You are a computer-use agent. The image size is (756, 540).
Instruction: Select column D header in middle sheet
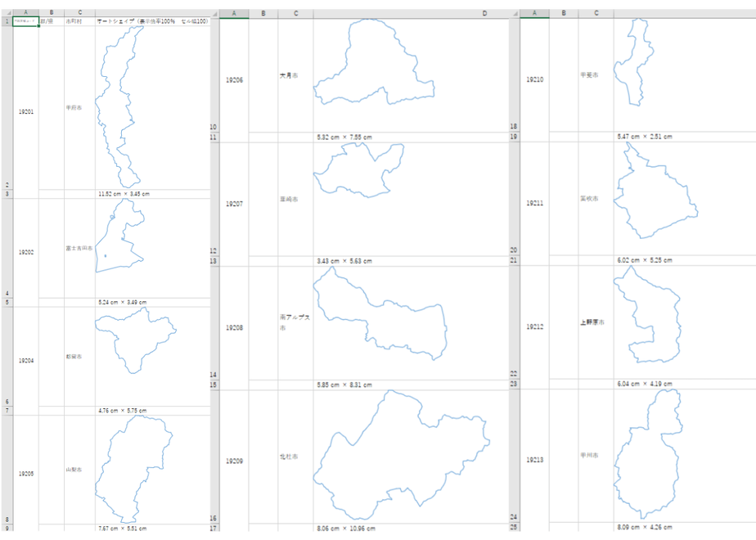(411, 13)
